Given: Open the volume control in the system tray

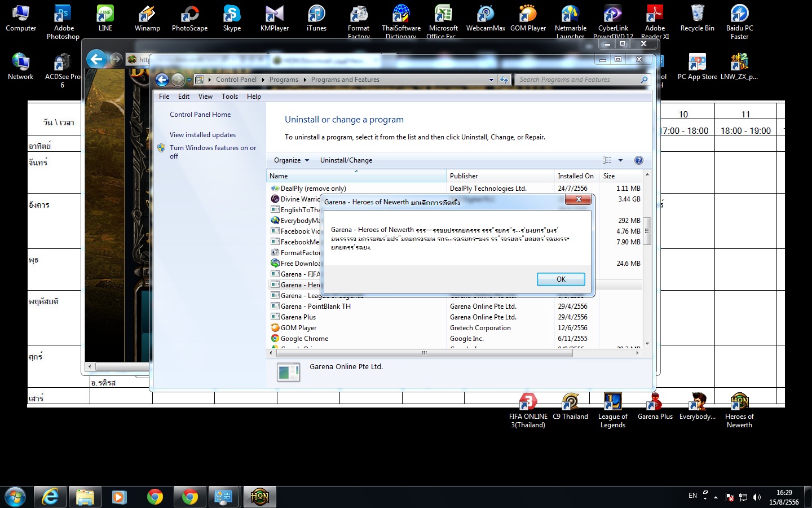Looking at the screenshot, I should tap(756, 497).
